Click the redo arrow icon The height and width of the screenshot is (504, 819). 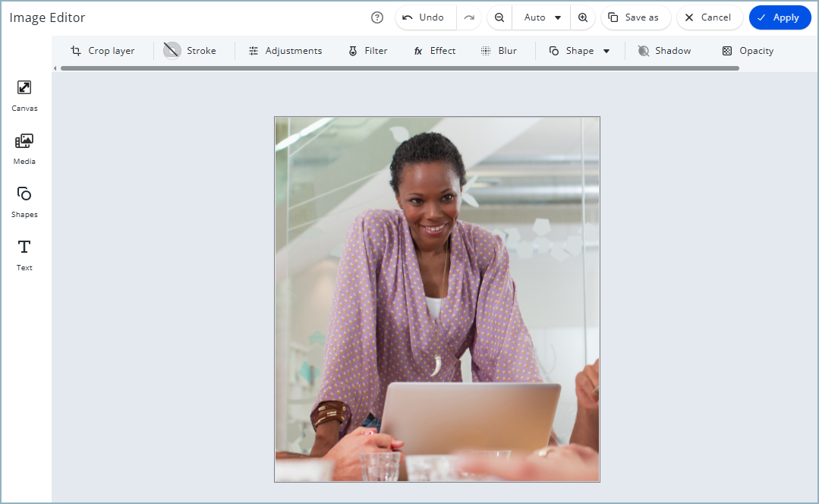click(469, 17)
